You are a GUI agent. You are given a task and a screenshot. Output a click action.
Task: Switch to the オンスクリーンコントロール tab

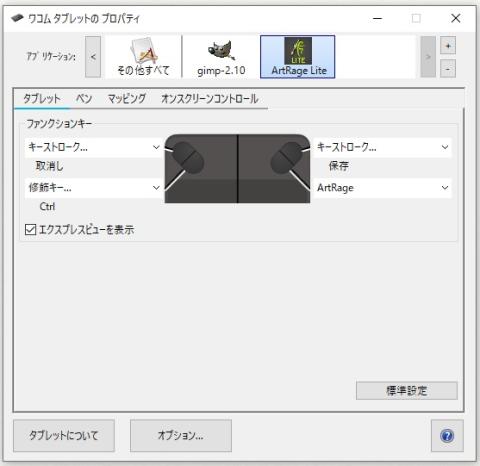(x=210, y=99)
